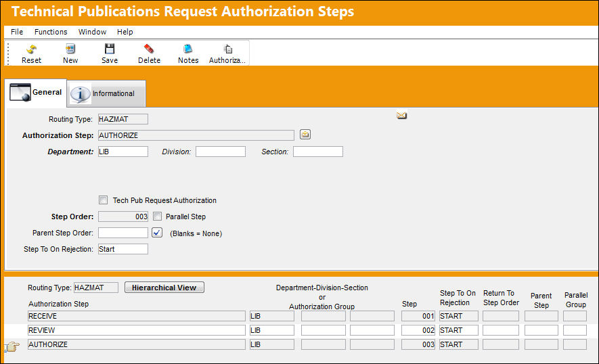The image size is (599, 364).
Task: Toggle the Parallel Step checkbox
Action: pyautogui.click(x=157, y=217)
